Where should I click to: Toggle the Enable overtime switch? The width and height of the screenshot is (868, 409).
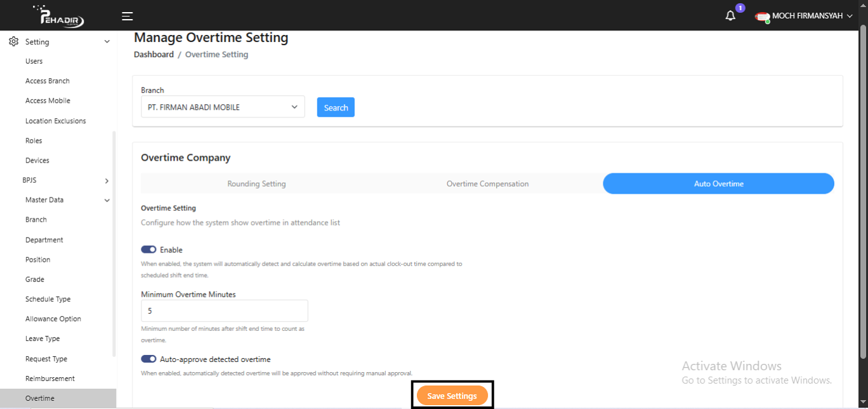(x=148, y=250)
